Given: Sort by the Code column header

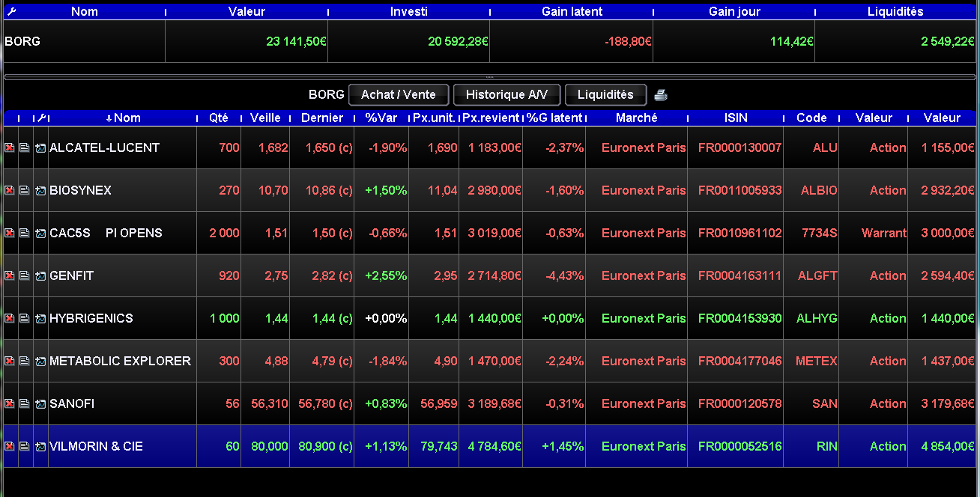Looking at the screenshot, I should pyautogui.click(x=811, y=118).
